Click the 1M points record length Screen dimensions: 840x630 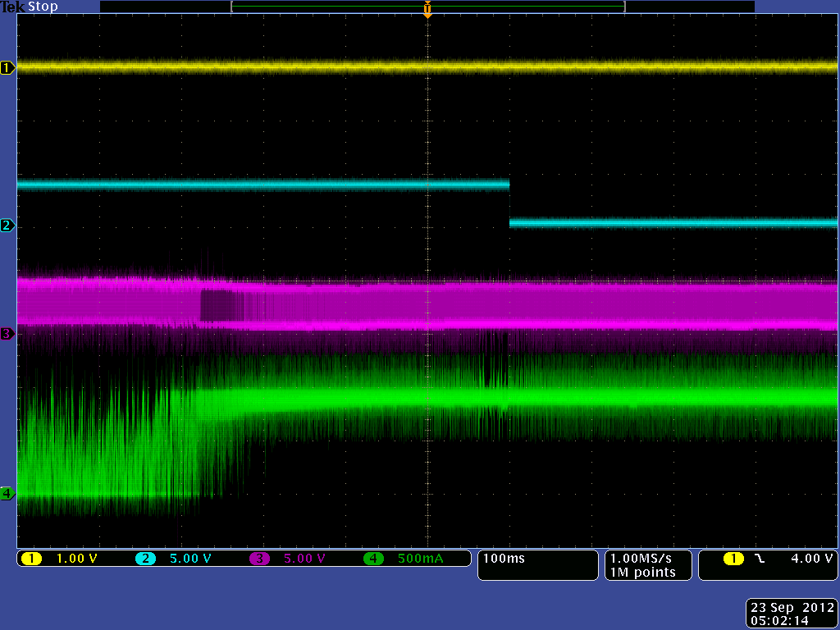pos(643,573)
